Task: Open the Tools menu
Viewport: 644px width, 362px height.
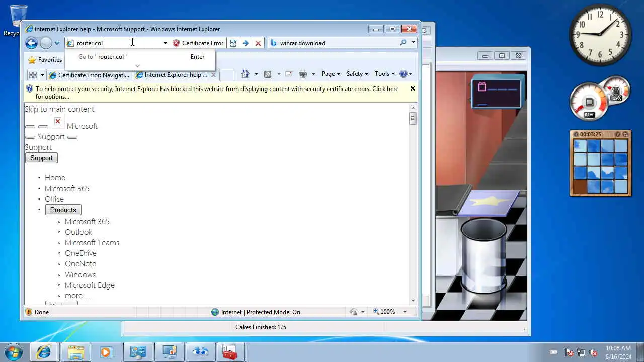Action: [x=385, y=74]
